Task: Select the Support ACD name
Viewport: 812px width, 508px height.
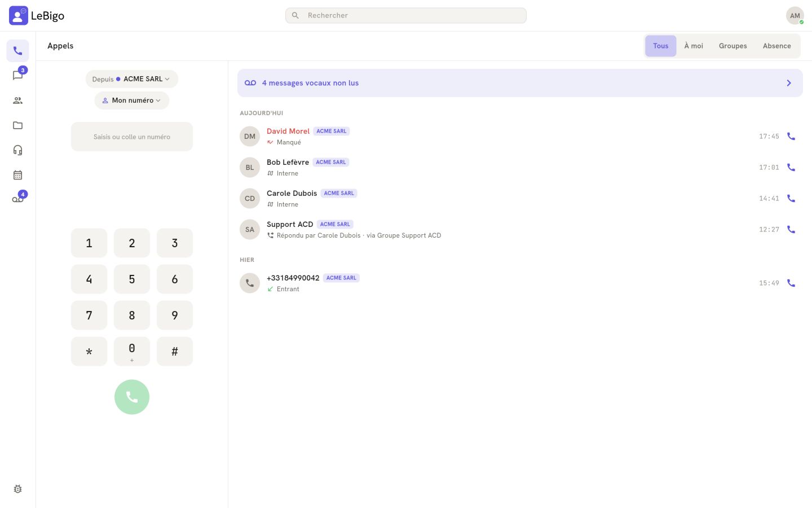Action: coord(290,224)
